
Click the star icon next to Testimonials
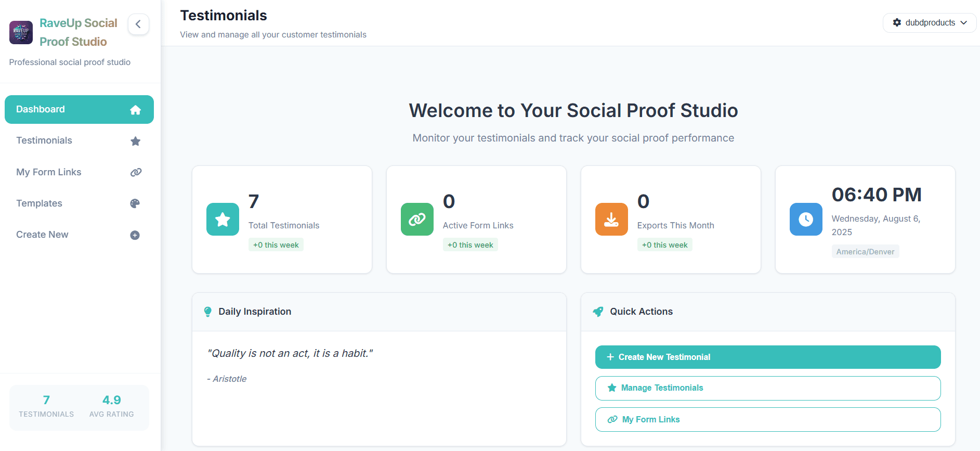click(135, 141)
